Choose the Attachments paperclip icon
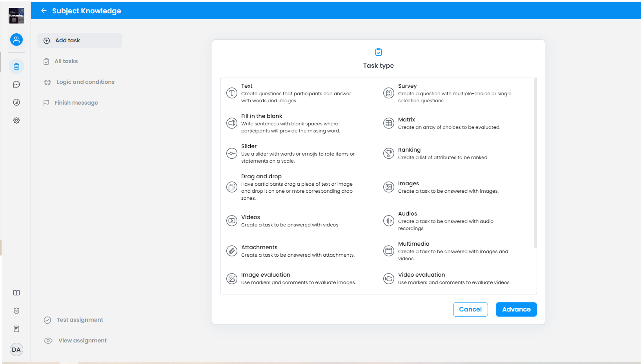The width and height of the screenshot is (641, 364). [232, 251]
